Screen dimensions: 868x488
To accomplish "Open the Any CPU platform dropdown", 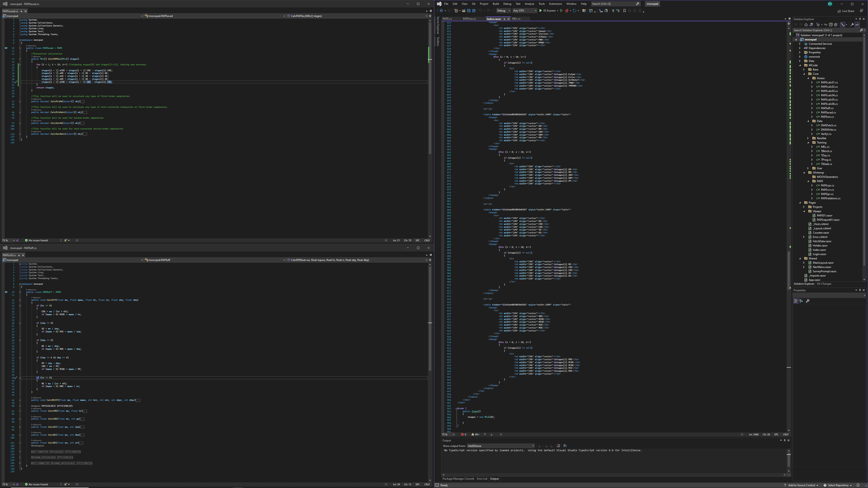I will pyautogui.click(x=525, y=11).
